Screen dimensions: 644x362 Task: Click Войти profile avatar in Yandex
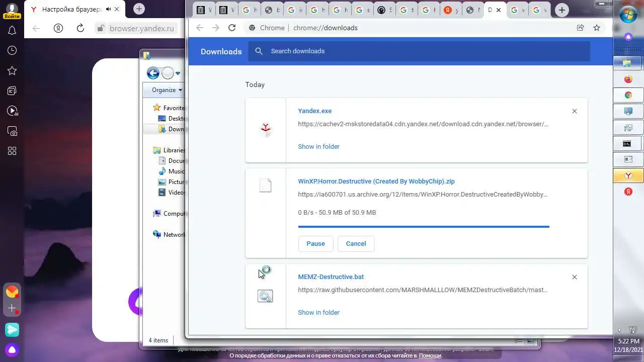(x=12, y=10)
